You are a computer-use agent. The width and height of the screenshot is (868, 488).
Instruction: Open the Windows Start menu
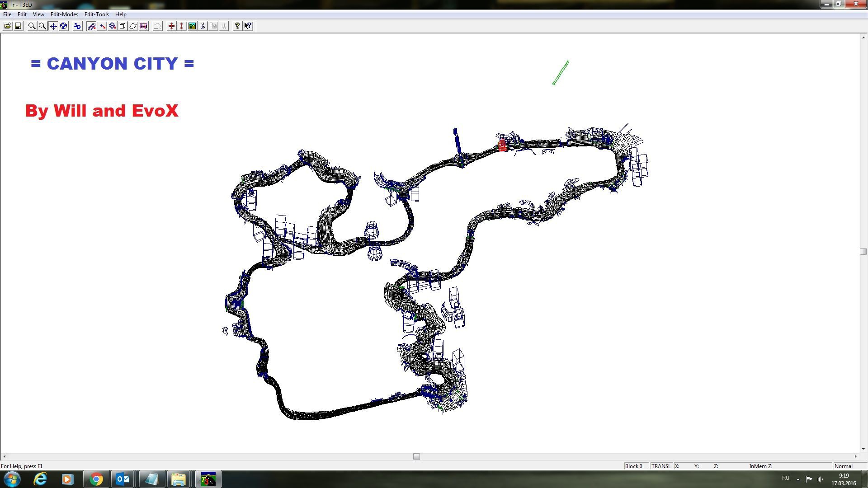12,479
